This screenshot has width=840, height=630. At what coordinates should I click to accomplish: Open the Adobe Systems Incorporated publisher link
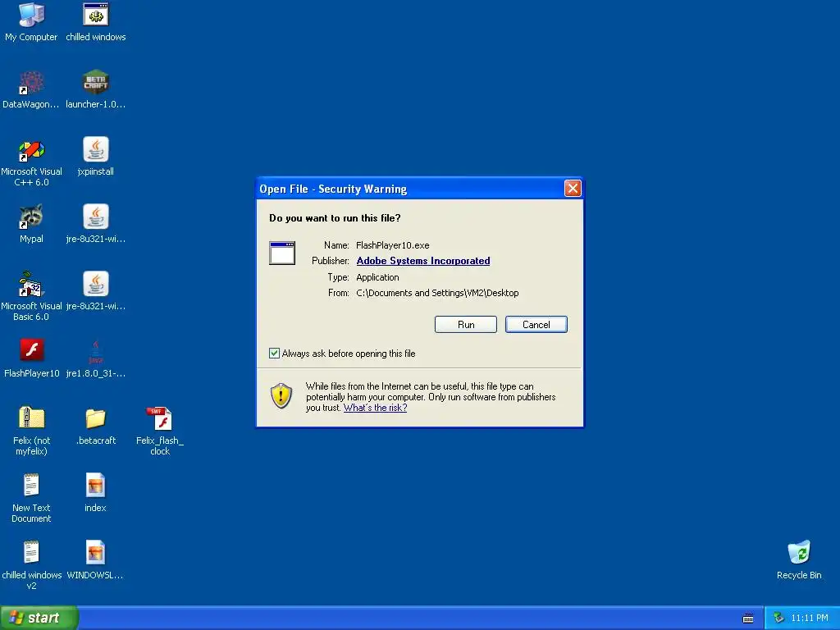423,261
